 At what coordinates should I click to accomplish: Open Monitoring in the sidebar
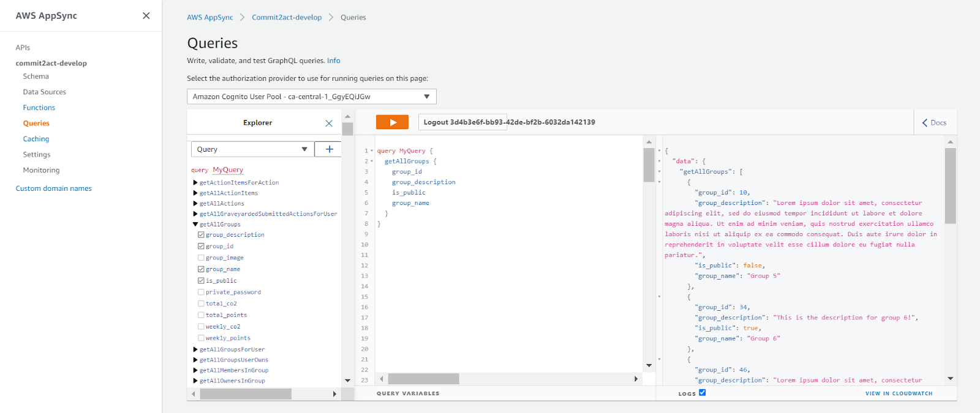[41, 170]
